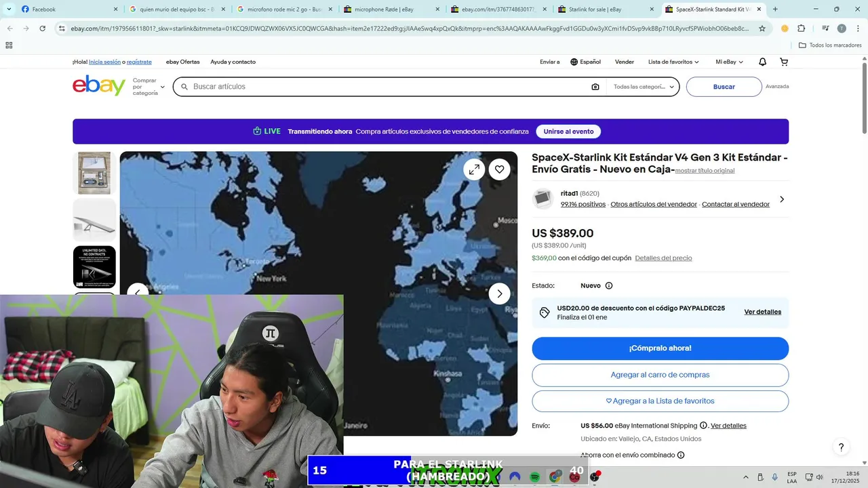Viewport: 868px width, 488px height.
Task: Click info icon beside eBay International Shipping
Action: [703, 426]
